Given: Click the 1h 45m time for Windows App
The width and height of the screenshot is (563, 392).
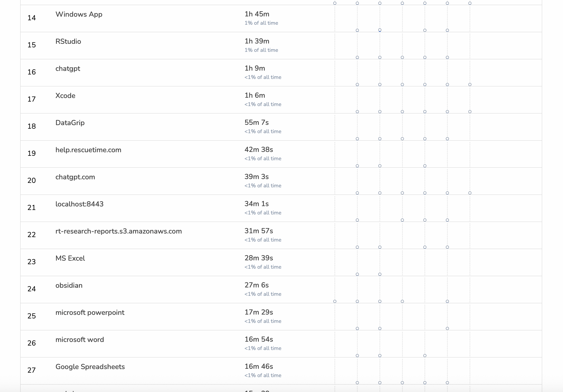Looking at the screenshot, I should coord(257,14).
